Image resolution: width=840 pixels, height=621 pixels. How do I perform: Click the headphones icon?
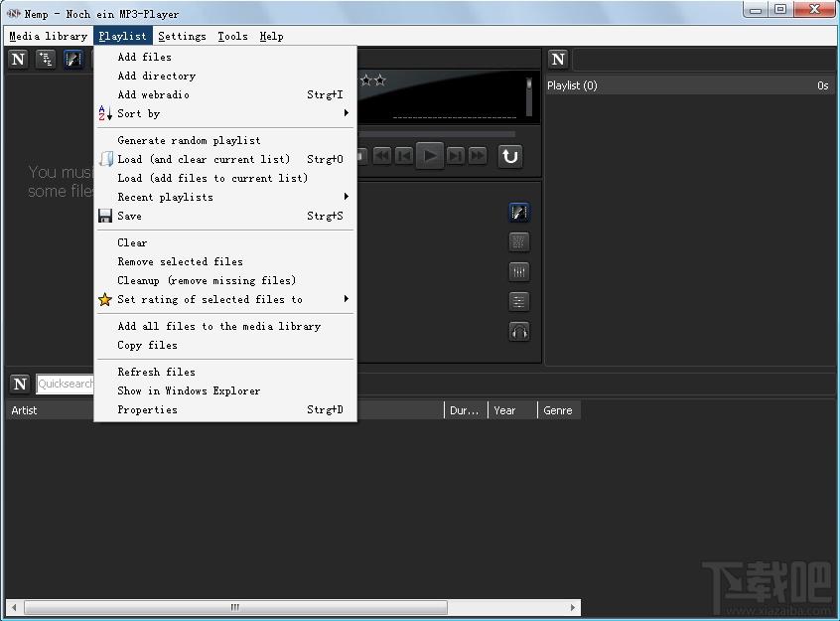point(518,332)
